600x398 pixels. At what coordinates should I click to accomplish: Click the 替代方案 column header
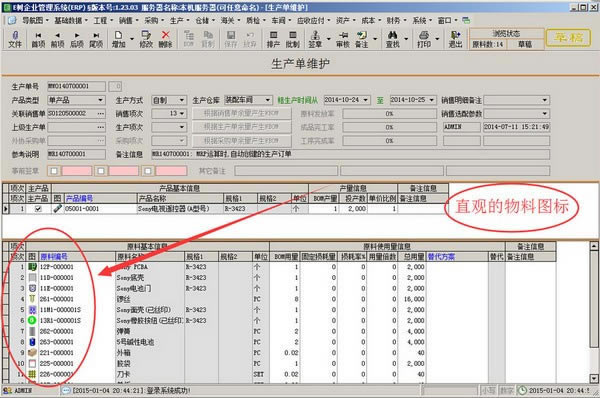click(441, 257)
